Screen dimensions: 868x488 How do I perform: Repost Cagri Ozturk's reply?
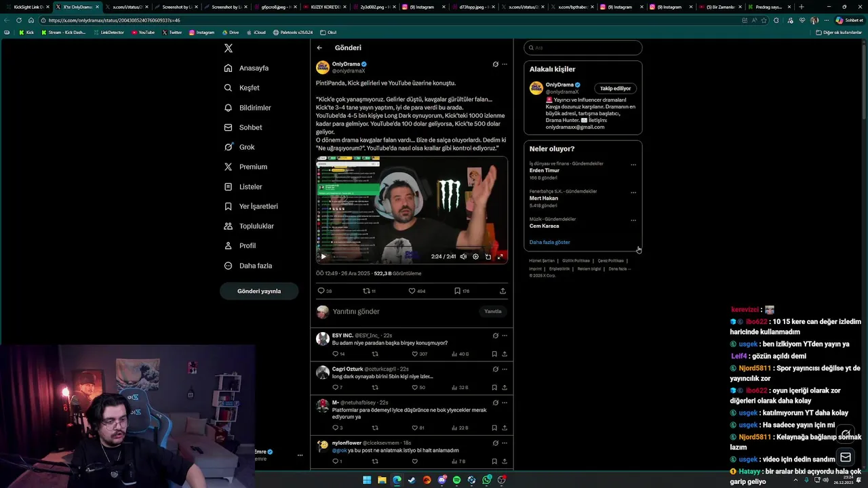(375, 387)
